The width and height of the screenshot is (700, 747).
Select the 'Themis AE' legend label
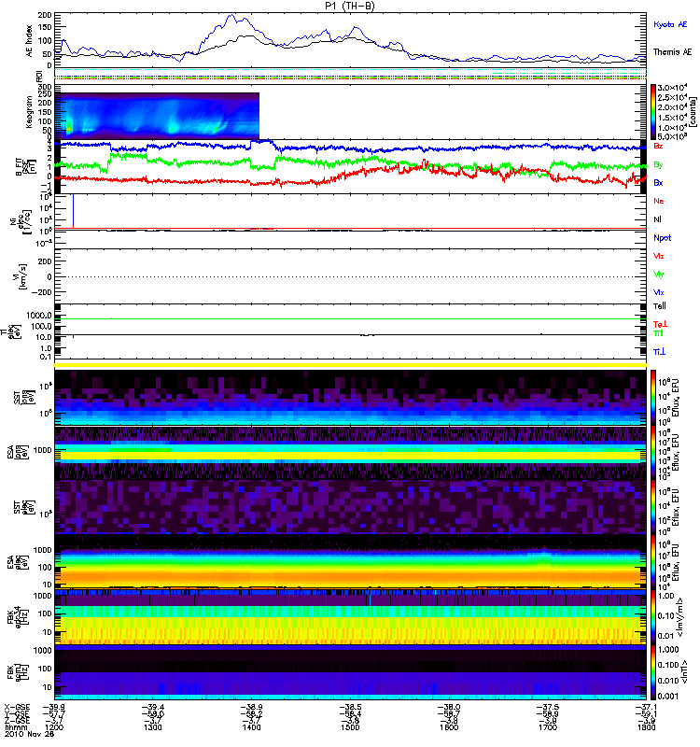[x=672, y=52]
